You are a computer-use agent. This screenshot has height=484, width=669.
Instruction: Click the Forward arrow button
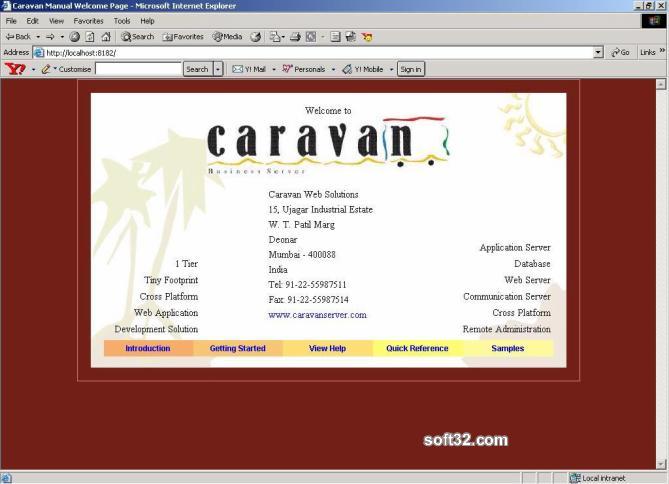(x=50, y=37)
